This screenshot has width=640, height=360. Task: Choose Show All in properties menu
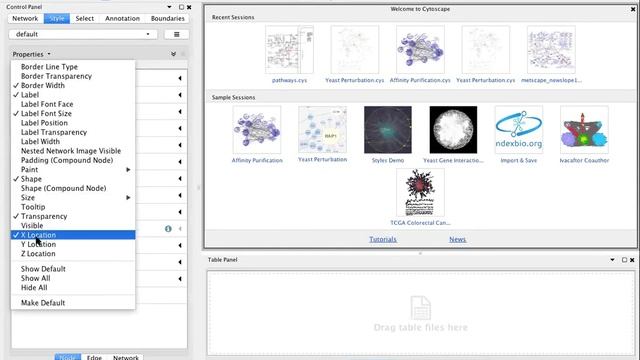[73, 278]
